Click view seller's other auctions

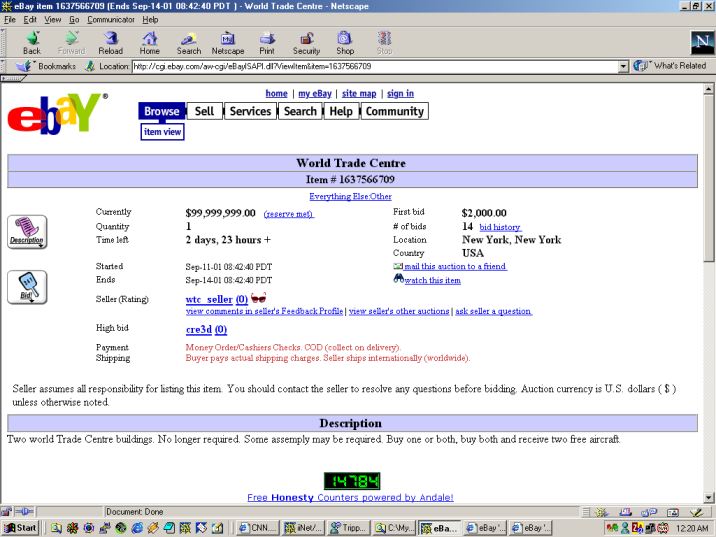tap(399, 311)
